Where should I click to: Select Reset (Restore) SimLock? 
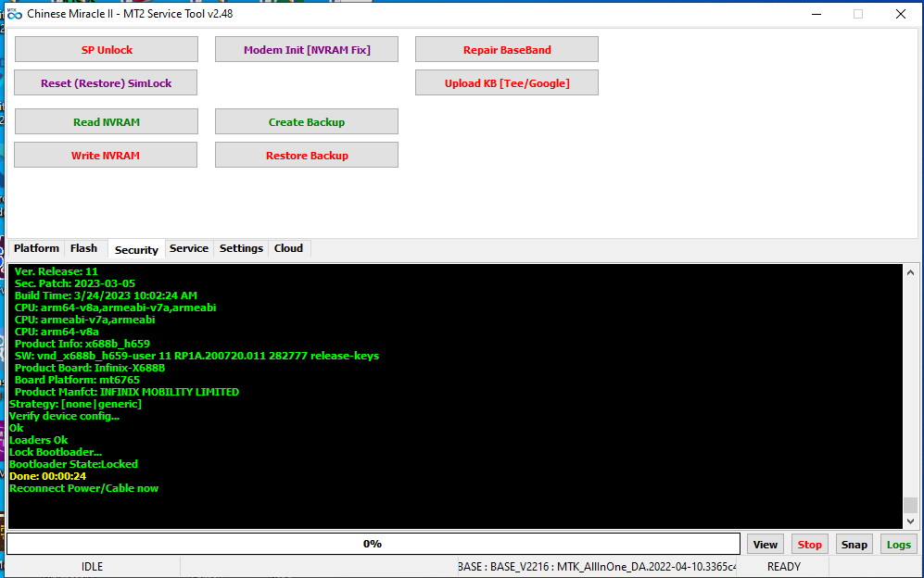point(107,83)
